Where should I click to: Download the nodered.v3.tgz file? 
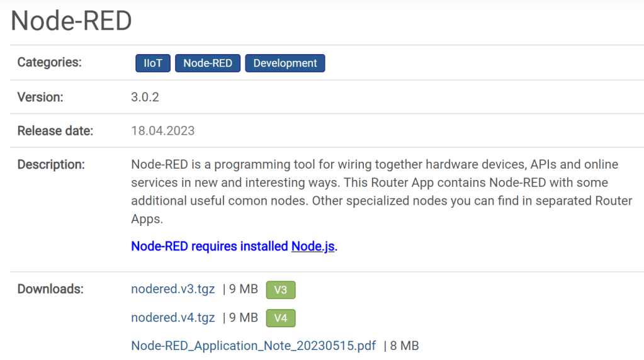(x=172, y=289)
